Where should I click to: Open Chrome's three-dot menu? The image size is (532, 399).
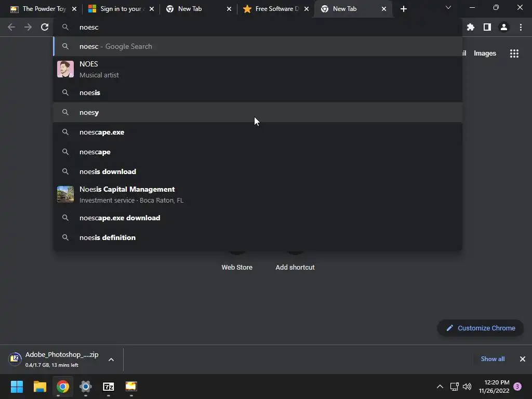(521, 27)
